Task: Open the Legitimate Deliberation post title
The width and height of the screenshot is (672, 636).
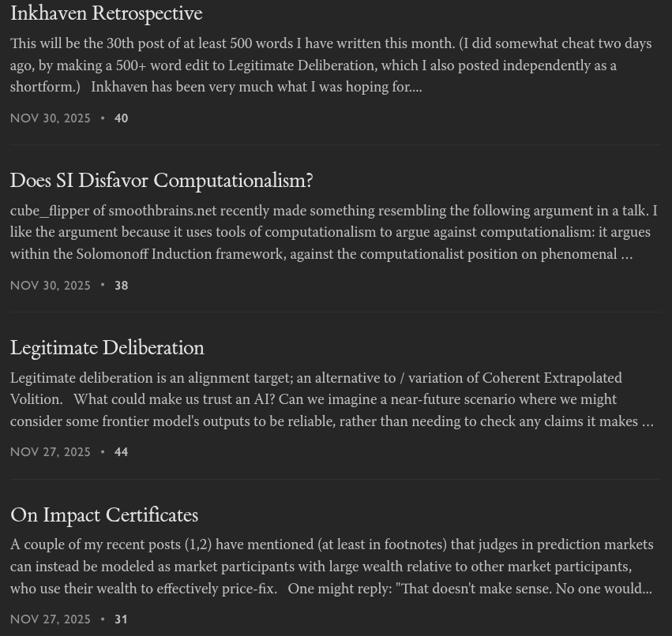Action: point(107,347)
